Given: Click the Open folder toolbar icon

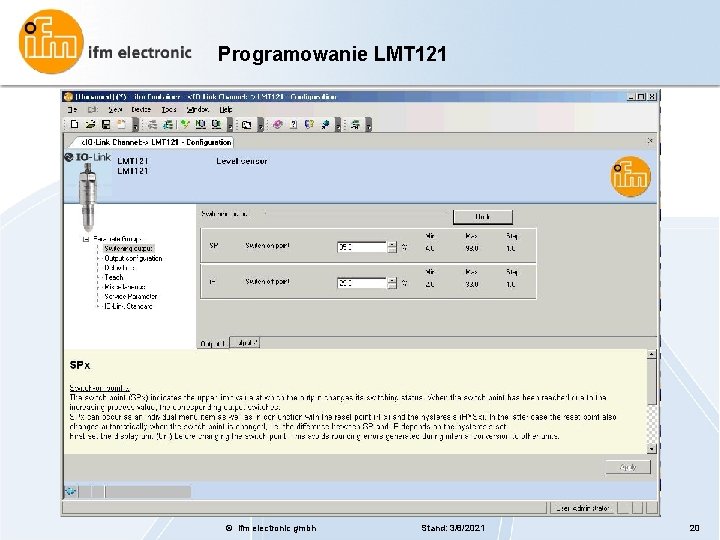Looking at the screenshot, I should pyautogui.click(x=90, y=124).
